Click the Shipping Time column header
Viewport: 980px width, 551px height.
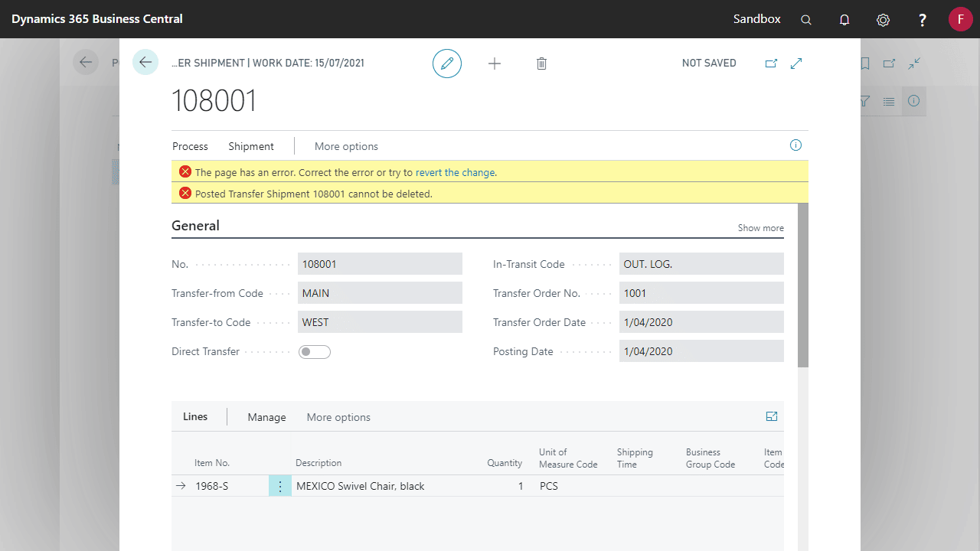(635, 458)
